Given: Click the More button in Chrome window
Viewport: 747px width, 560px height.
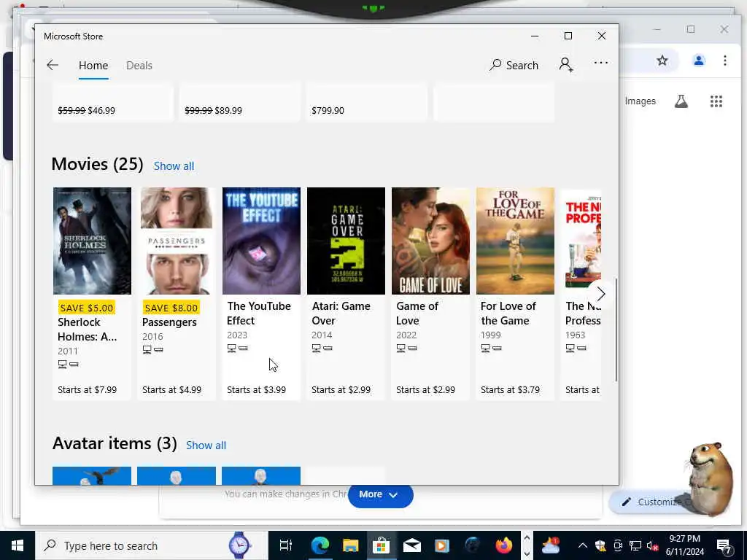Looking at the screenshot, I should click(380, 495).
